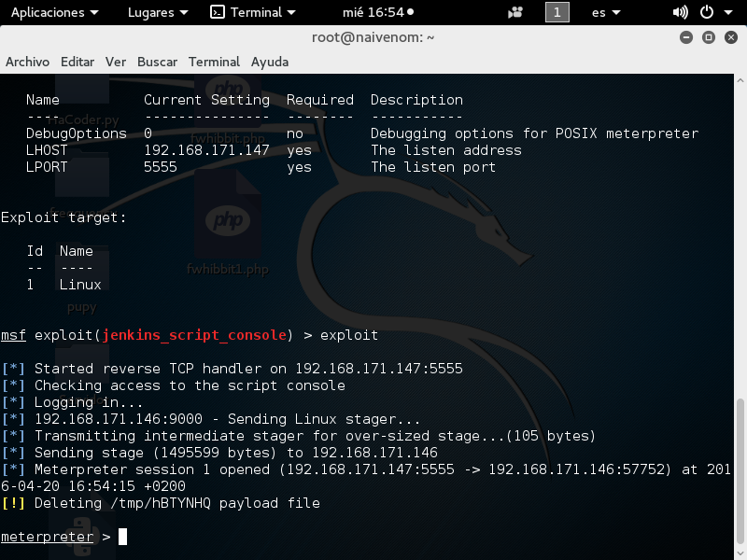Maximize the terminal window
The image size is (747, 560).
tap(709, 37)
